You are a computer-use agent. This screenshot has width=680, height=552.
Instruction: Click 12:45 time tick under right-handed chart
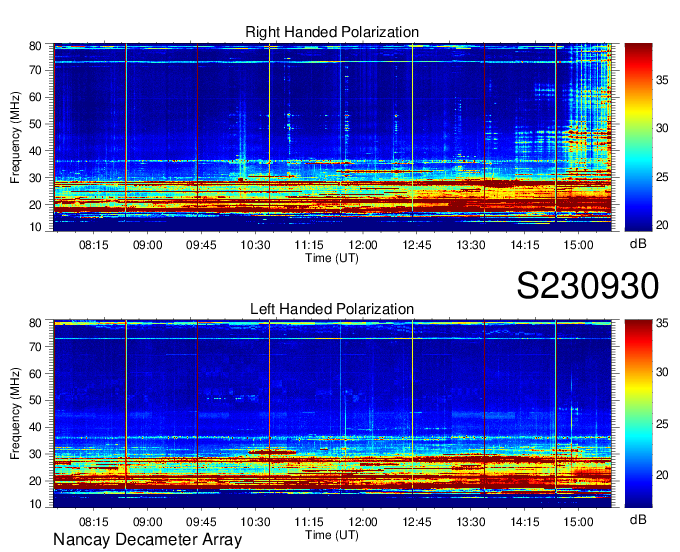click(417, 245)
